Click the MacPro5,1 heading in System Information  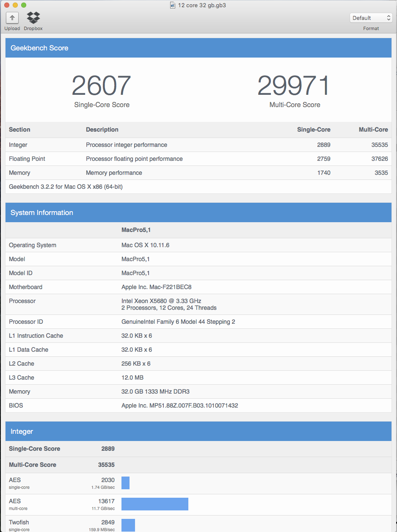tap(136, 230)
